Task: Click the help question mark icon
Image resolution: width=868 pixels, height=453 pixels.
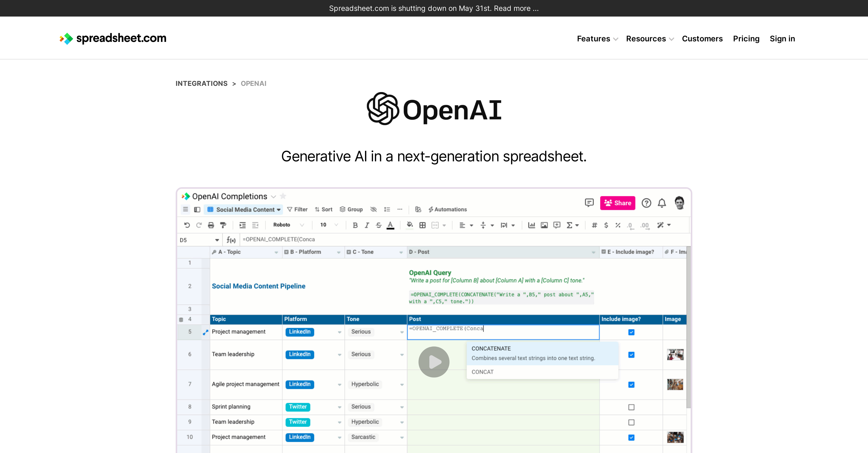Action: point(646,203)
